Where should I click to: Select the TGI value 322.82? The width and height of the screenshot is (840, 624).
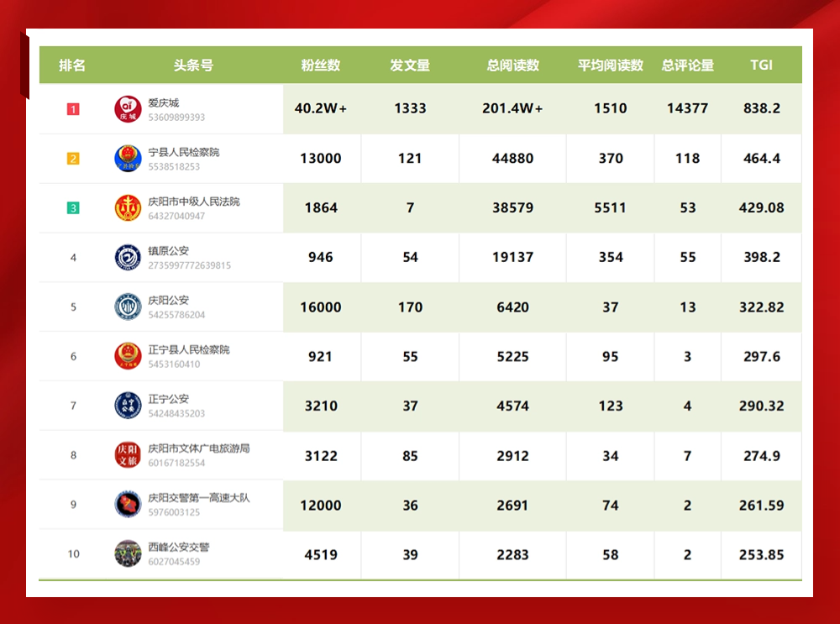(x=761, y=307)
